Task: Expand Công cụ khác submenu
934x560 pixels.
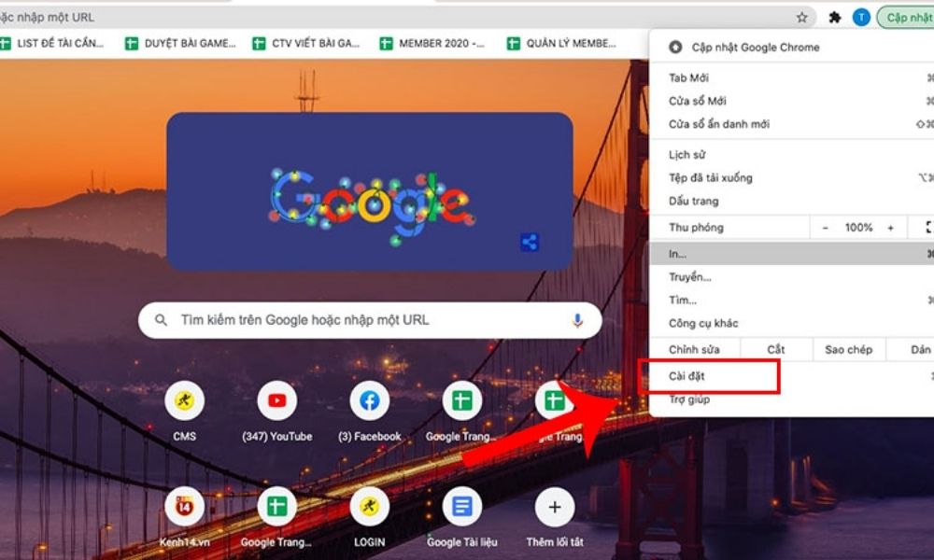Action: click(x=792, y=323)
